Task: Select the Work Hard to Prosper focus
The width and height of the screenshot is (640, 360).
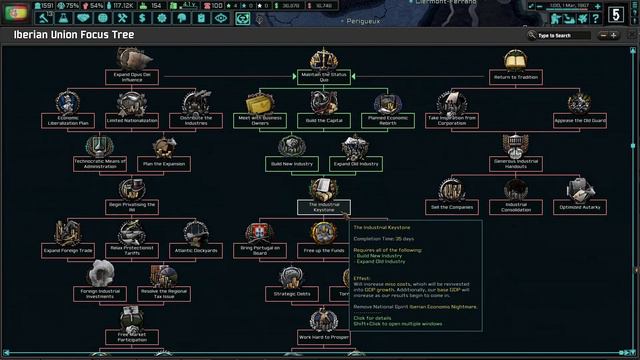Action: point(324,337)
